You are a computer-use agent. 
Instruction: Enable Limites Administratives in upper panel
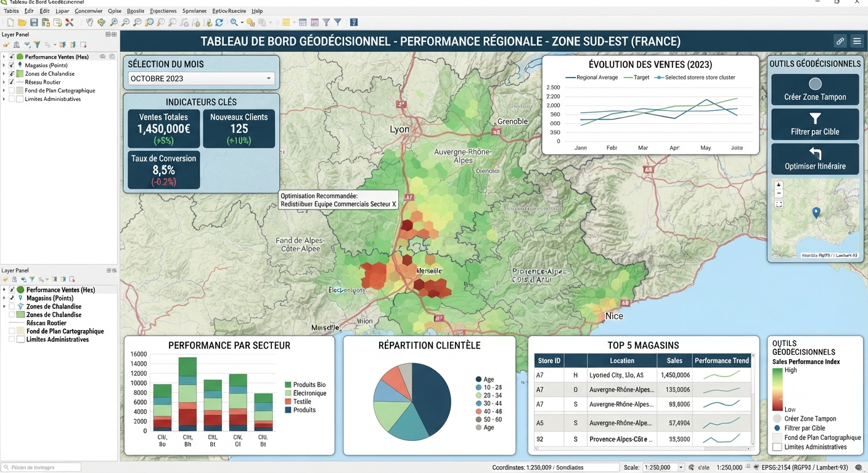click(12, 99)
